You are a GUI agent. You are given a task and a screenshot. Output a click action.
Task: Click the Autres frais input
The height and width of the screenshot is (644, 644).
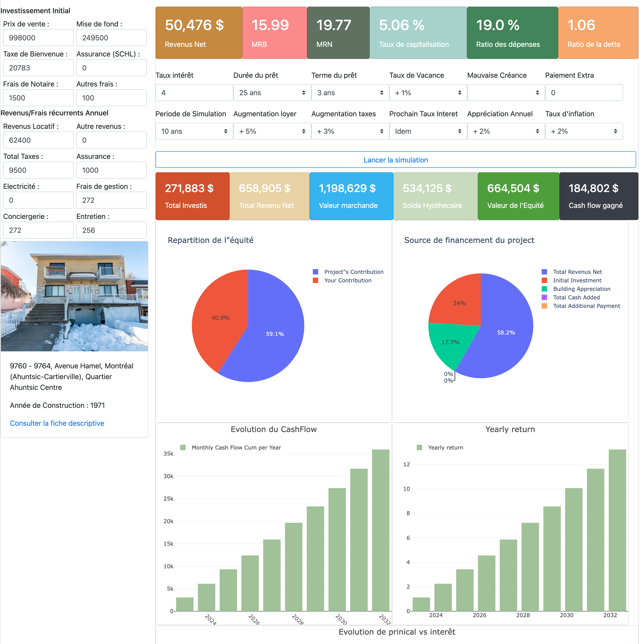(x=111, y=98)
